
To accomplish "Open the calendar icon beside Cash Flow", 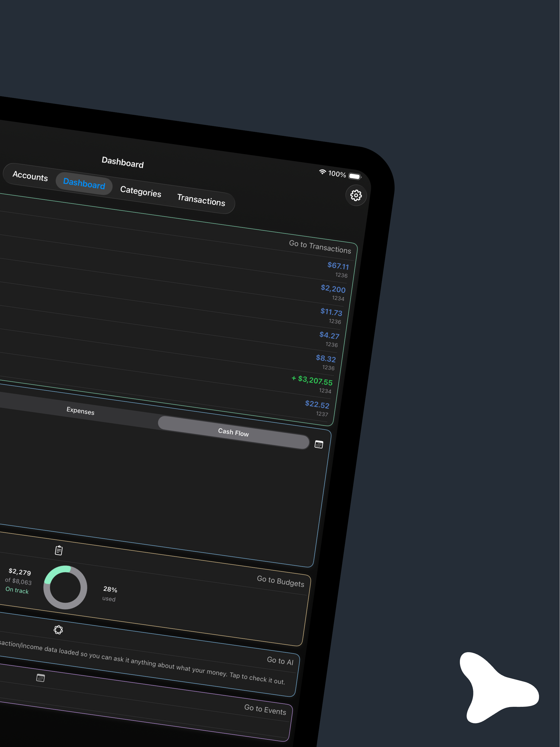I will click(319, 444).
